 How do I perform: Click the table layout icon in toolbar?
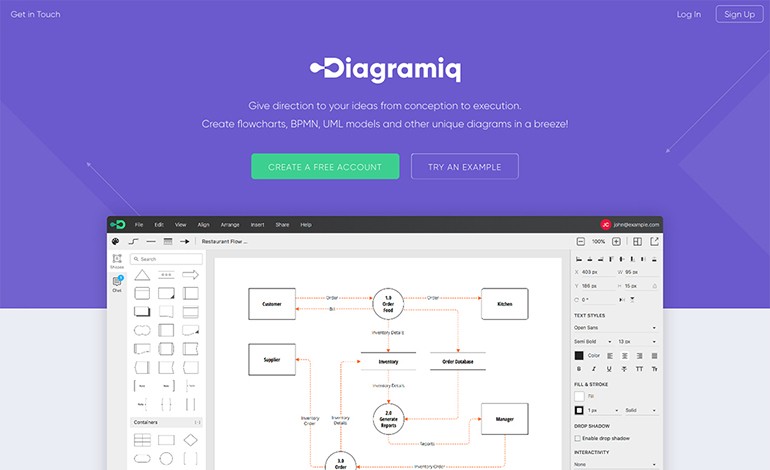[x=167, y=241]
